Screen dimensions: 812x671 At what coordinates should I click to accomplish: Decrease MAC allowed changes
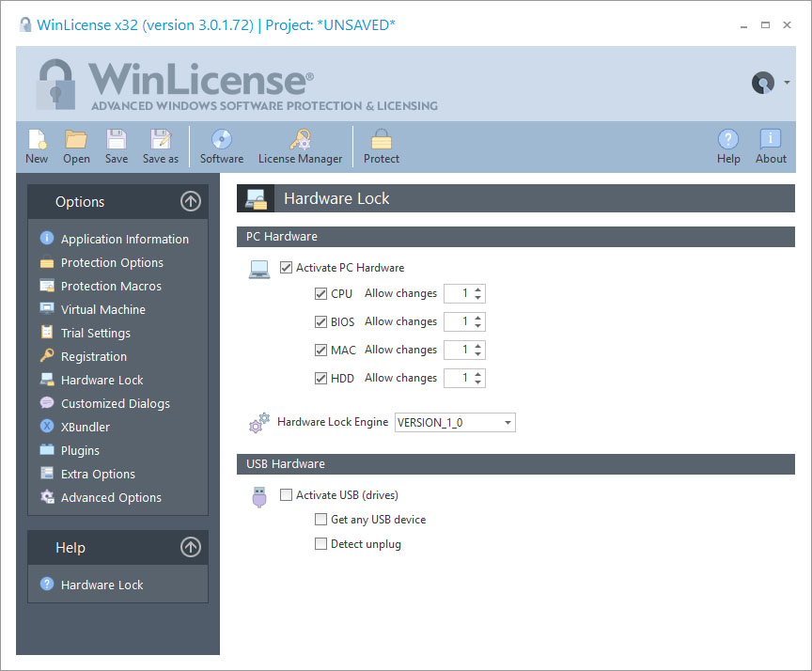point(478,354)
